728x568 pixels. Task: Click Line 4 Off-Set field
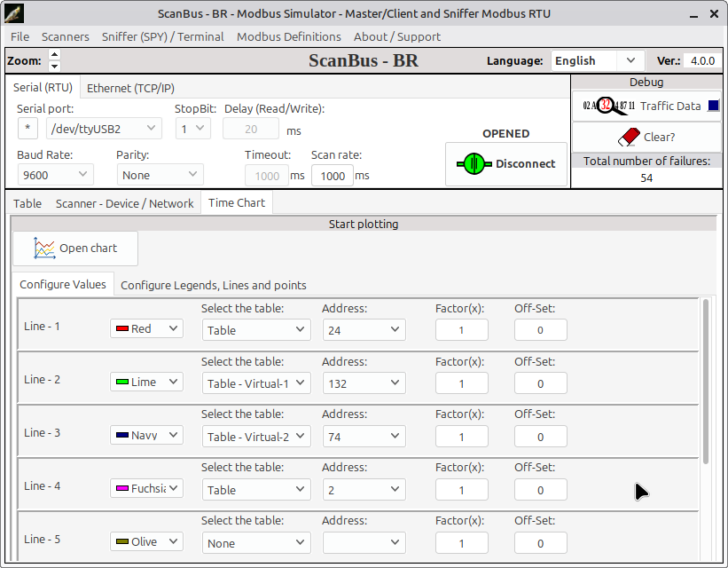tap(540, 490)
